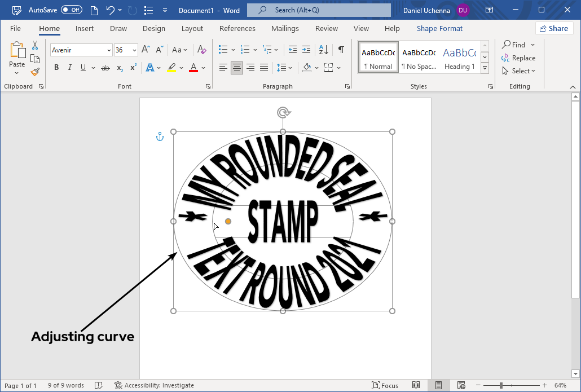This screenshot has width=581, height=392.
Task: Open the Avenir font name dropdown
Action: point(108,50)
